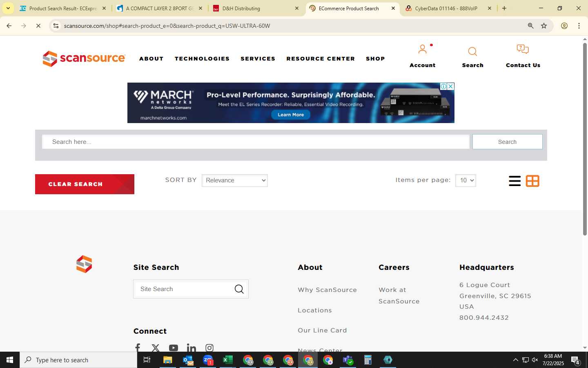Open Contact Us chat icon

click(x=523, y=49)
